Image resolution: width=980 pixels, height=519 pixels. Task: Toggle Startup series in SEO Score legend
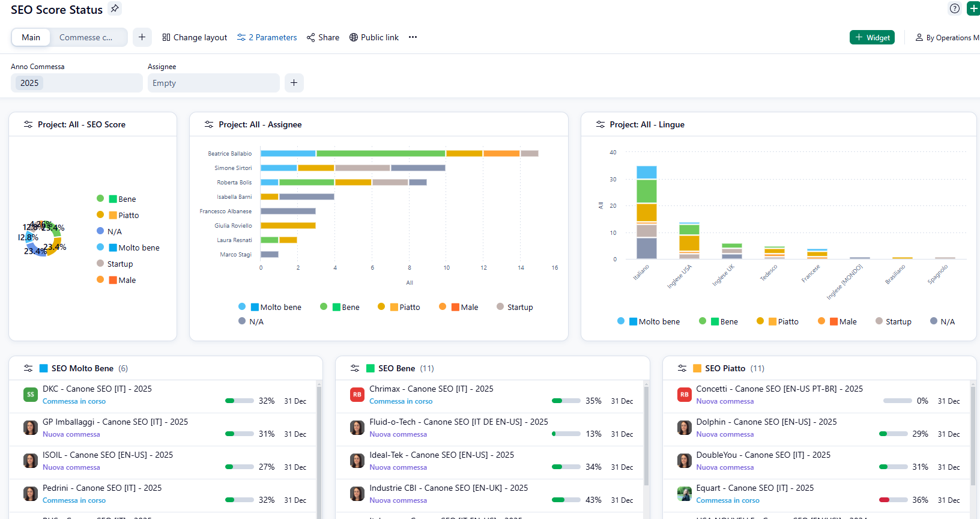pyautogui.click(x=115, y=264)
